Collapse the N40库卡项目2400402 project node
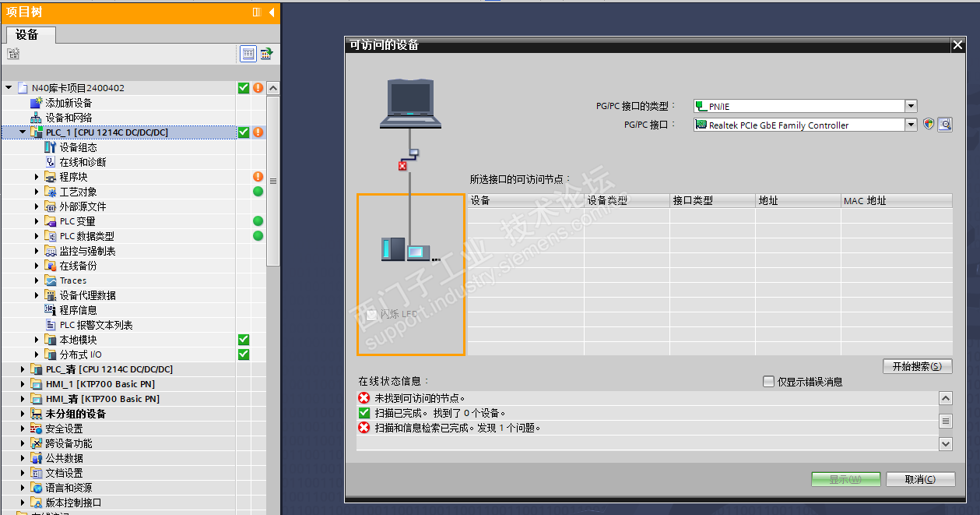This screenshot has width=980, height=515. [9, 88]
